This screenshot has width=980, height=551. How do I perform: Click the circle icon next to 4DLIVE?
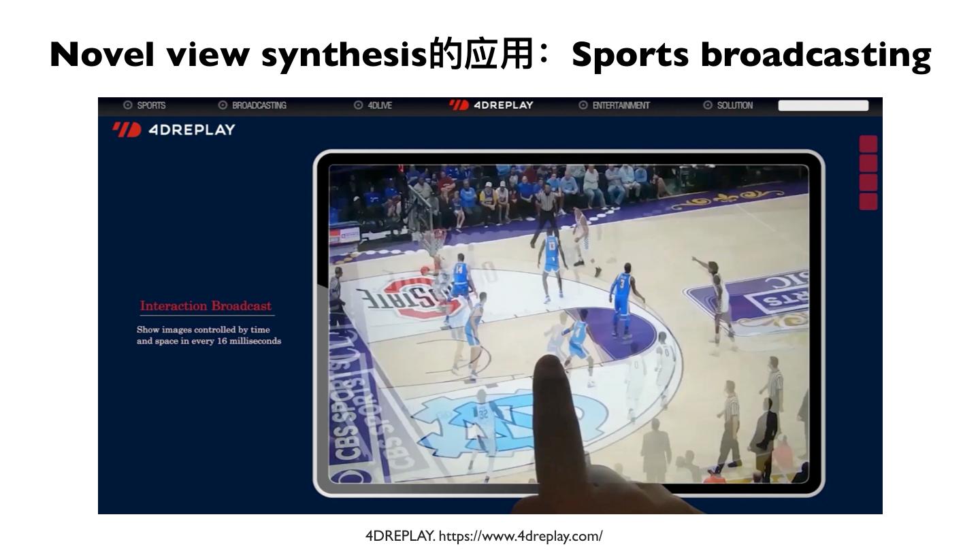359,105
